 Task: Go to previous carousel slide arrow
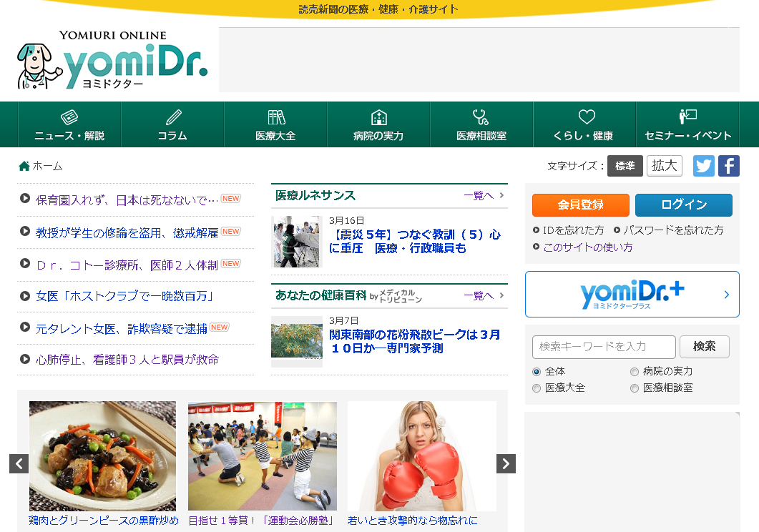[19, 464]
